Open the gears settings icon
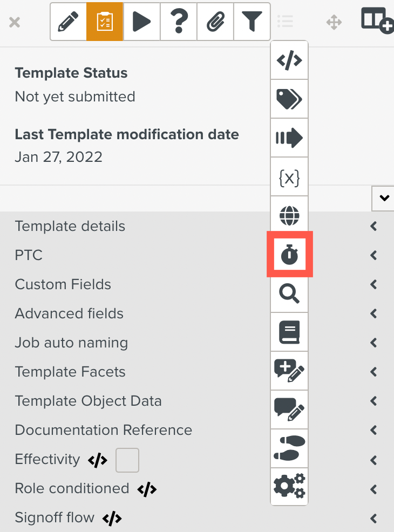 coord(289,487)
